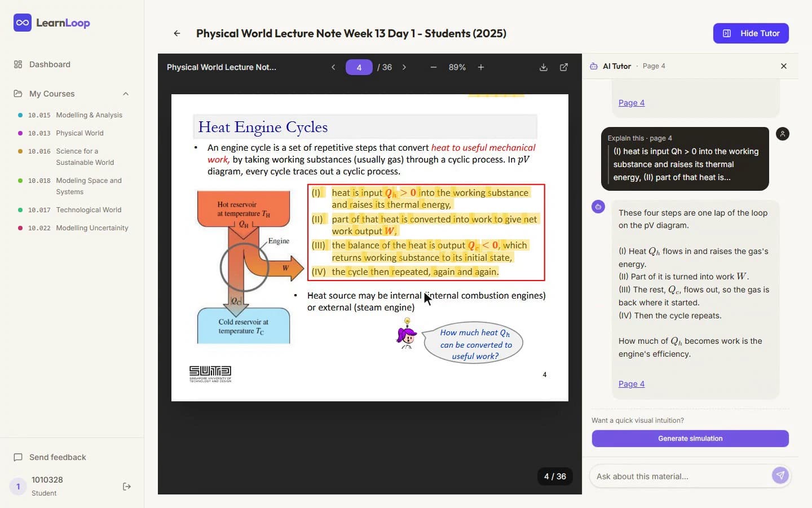Click the Dashboard grid icon
Viewport: 812px width, 508px height.
(18, 64)
